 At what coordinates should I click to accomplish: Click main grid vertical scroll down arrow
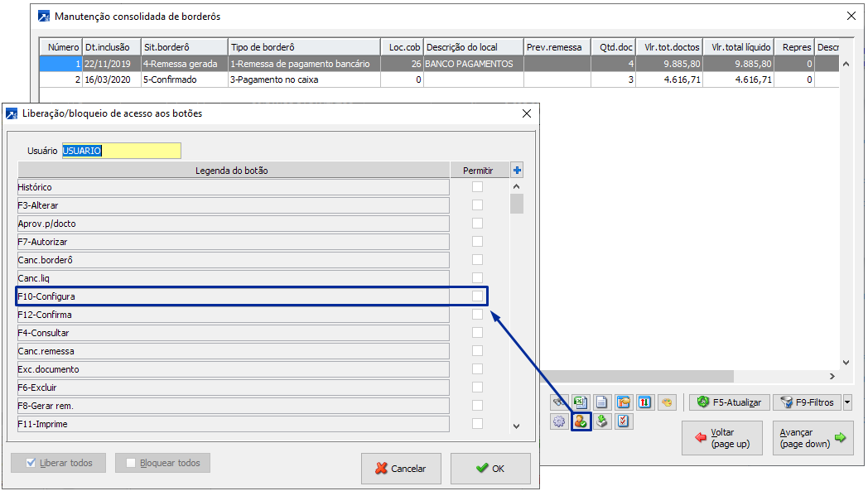point(846,363)
